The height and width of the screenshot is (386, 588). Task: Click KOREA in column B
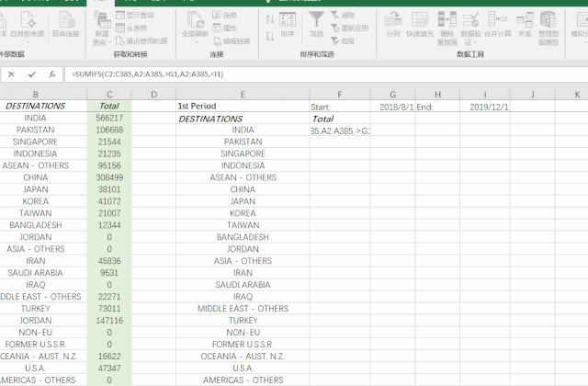click(x=35, y=201)
